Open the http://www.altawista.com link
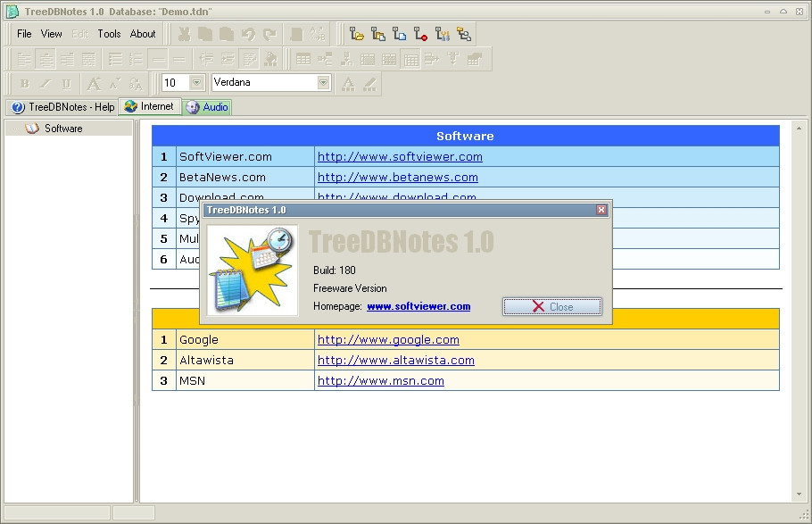Image resolution: width=812 pixels, height=524 pixels. coord(396,361)
